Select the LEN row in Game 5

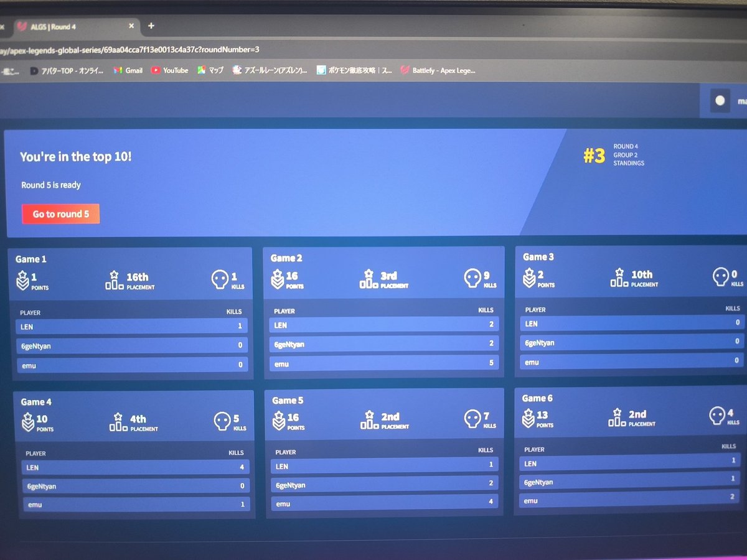coord(385,466)
